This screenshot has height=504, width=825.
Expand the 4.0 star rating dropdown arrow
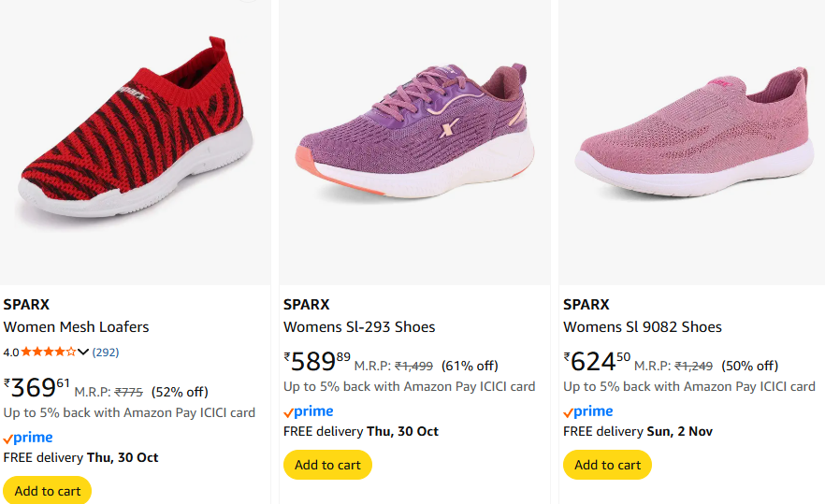(83, 353)
